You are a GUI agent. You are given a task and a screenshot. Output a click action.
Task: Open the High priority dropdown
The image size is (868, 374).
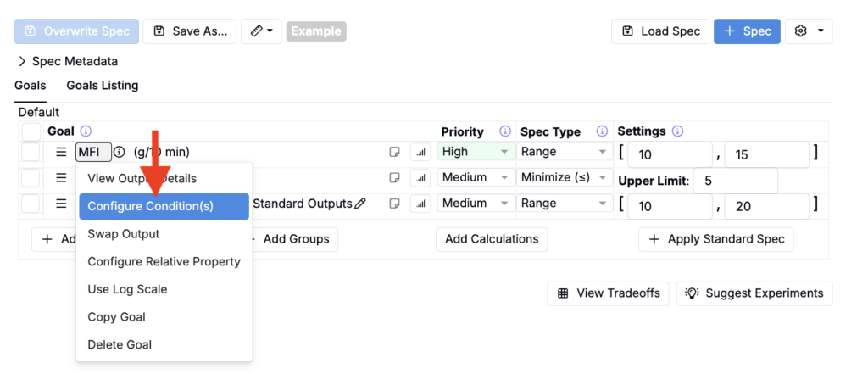[476, 152]
